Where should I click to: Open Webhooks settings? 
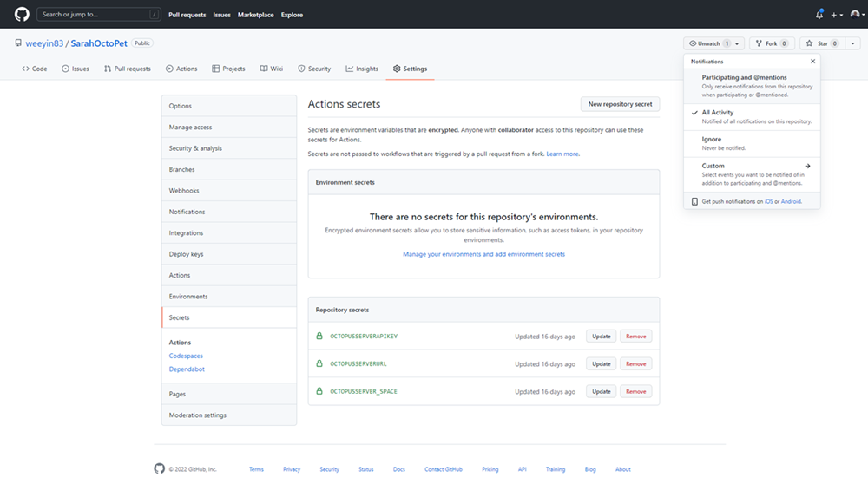click(x=229, y=191)
